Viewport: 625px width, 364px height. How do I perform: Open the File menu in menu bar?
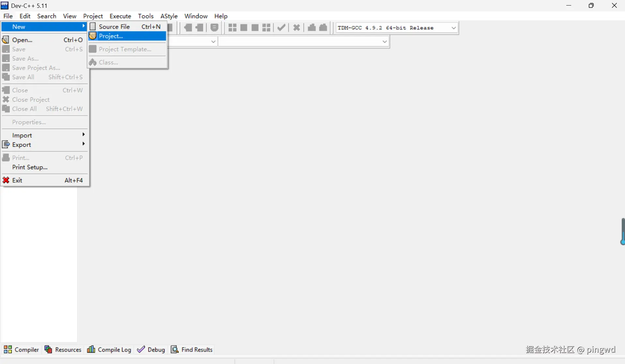(8, 16)
